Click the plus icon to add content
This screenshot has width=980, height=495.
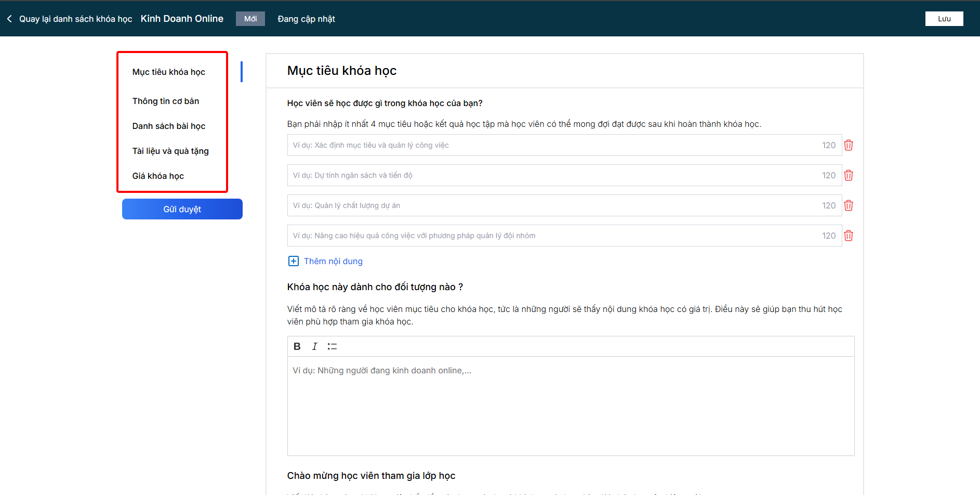pyautogui.click(x=294, y=261)
